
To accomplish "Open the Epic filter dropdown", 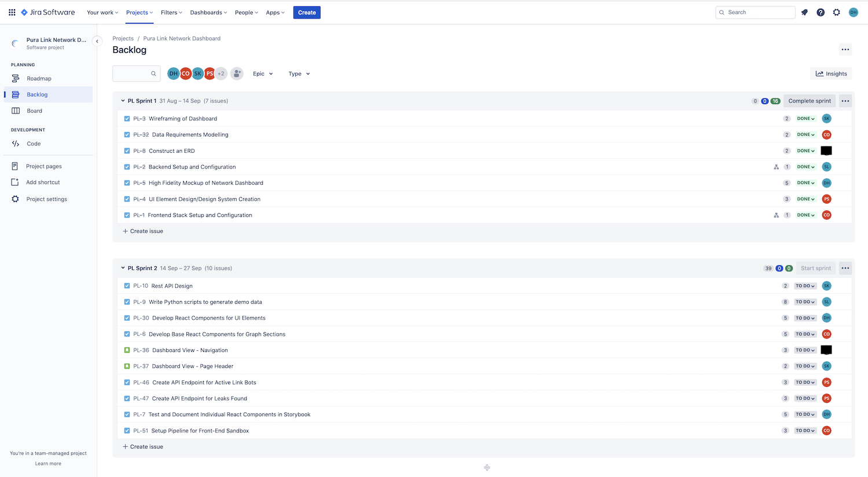I will [x=262, y=74].
